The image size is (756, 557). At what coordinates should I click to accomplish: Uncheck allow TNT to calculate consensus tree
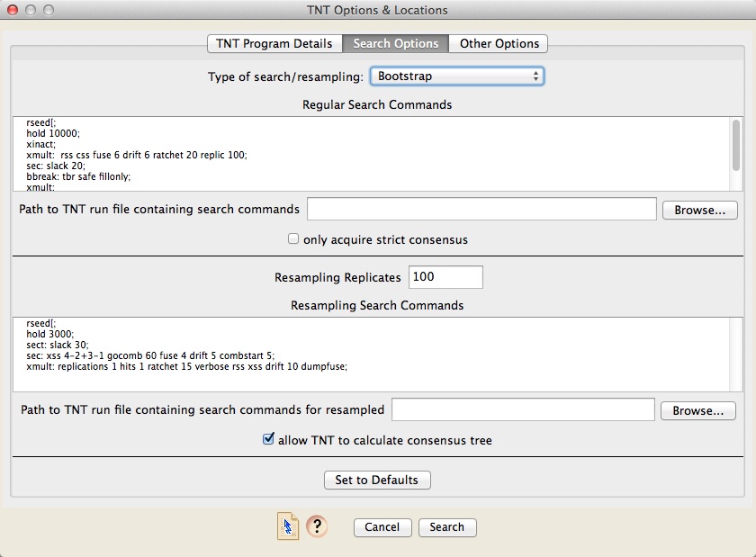(268, 439)
